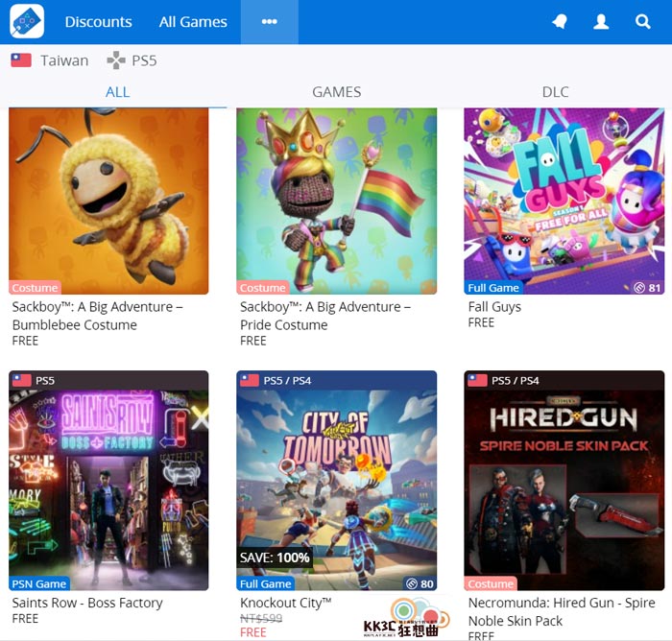Click FREE price under Saints Row
The image size is (672, 641).
tap(25, 619)
